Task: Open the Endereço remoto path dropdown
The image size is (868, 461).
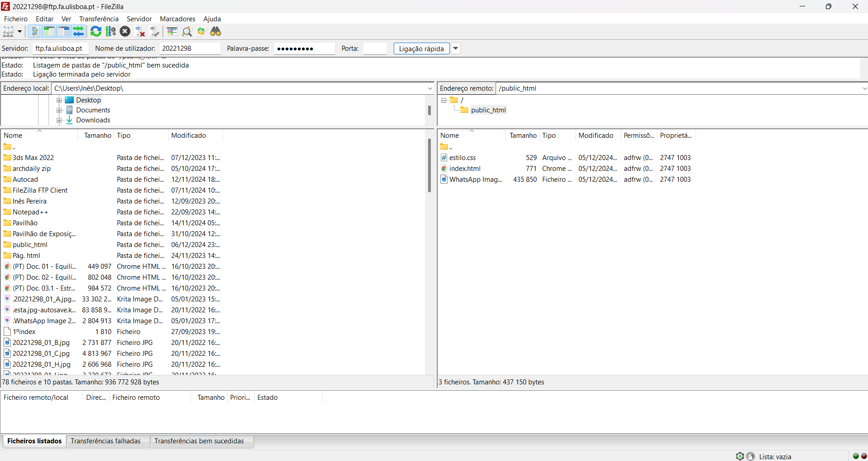Action: pyautogui.click(x=864, y=88)
